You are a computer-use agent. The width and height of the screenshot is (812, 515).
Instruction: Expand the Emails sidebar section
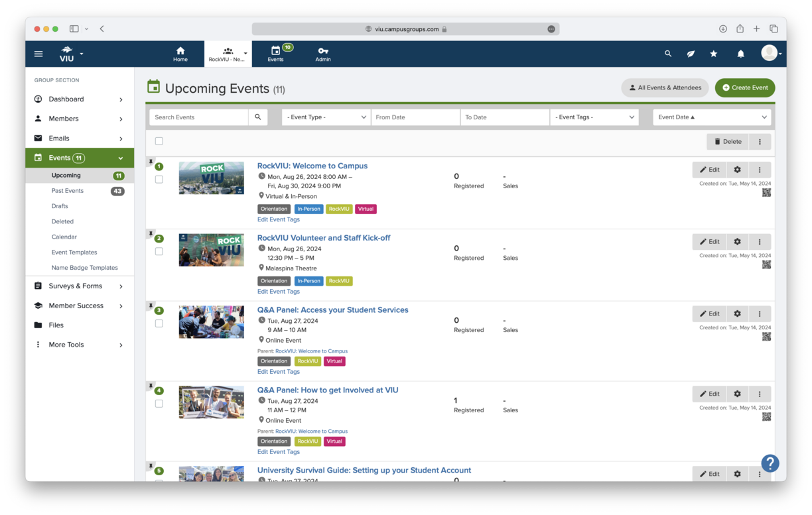point(80,139)
